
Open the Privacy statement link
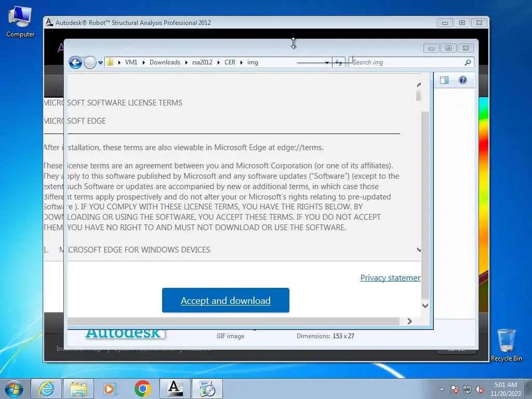391,278
